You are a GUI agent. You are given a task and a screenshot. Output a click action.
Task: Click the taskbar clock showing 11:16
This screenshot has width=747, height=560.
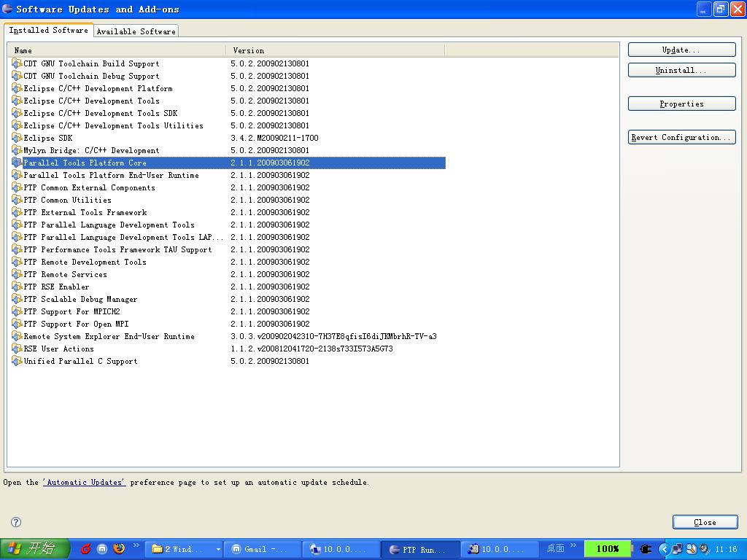pyautogui.click(x=726, y=549)
